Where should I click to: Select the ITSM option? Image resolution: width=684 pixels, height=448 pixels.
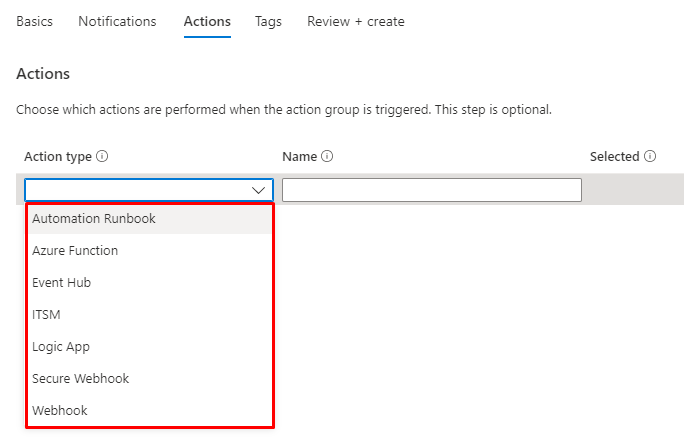coord(46,315)
